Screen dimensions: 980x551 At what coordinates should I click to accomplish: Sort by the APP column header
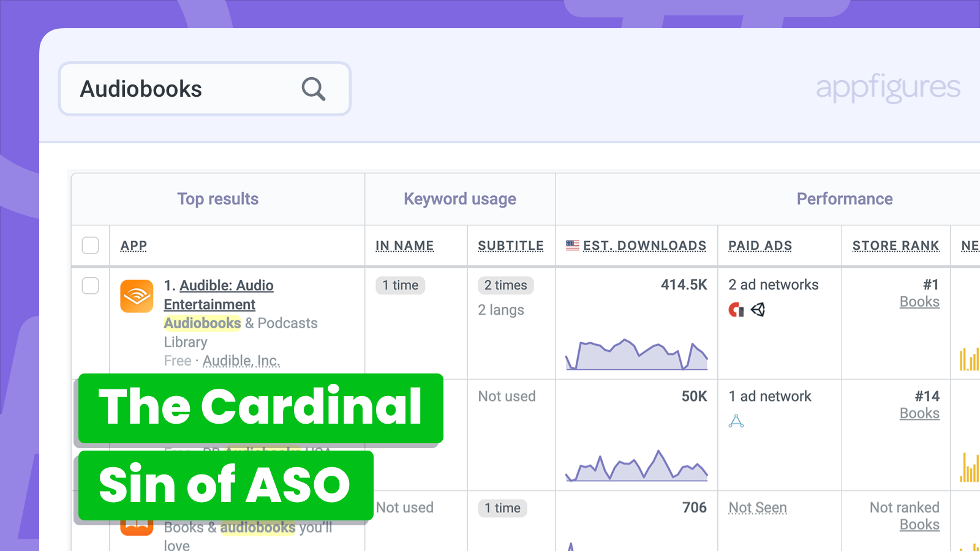pos(134,246)
